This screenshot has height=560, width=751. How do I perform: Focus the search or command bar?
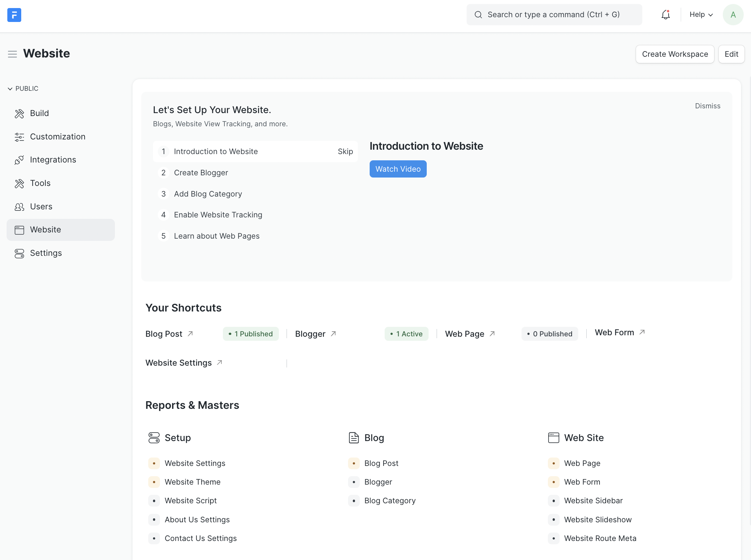pos(554,15)
